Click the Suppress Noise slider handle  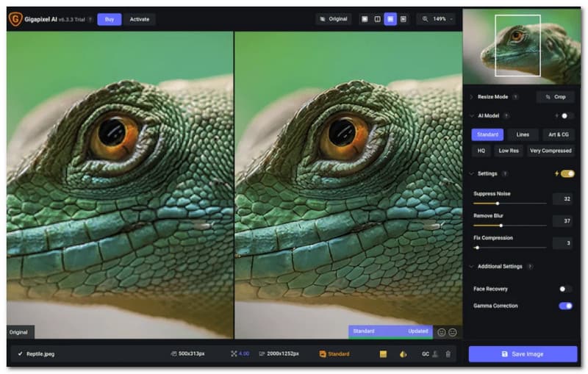498,204
